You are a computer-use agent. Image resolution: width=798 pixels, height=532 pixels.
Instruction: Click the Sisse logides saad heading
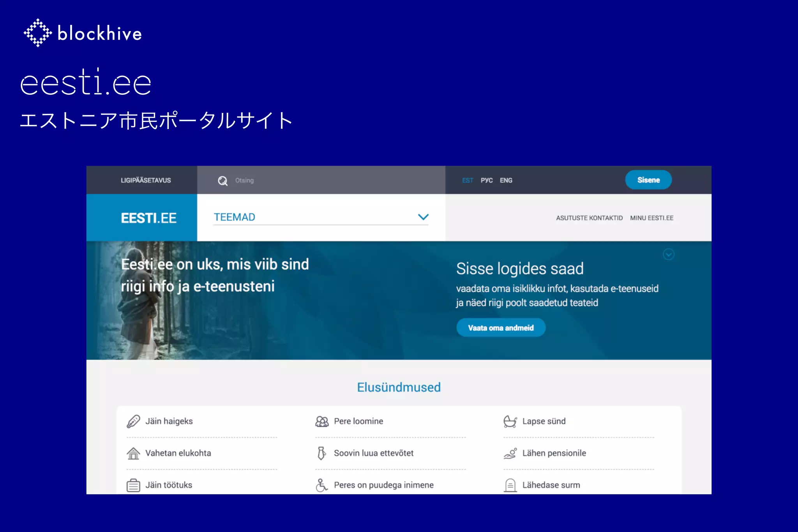pyautogui.click(x=520, y=269)
